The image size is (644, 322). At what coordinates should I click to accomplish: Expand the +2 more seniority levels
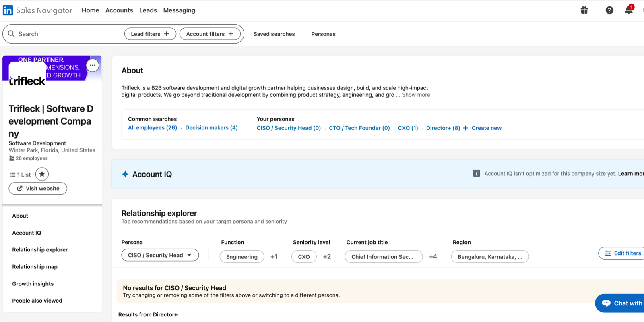click(327, 256)
